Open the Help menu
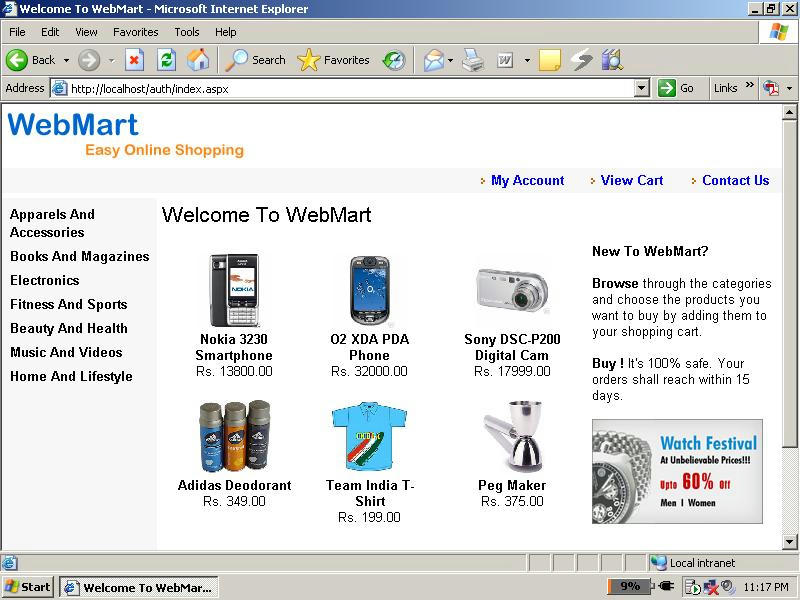Viewport: 800px width, 600px height. pyautogui.click(x=226, y=32)
